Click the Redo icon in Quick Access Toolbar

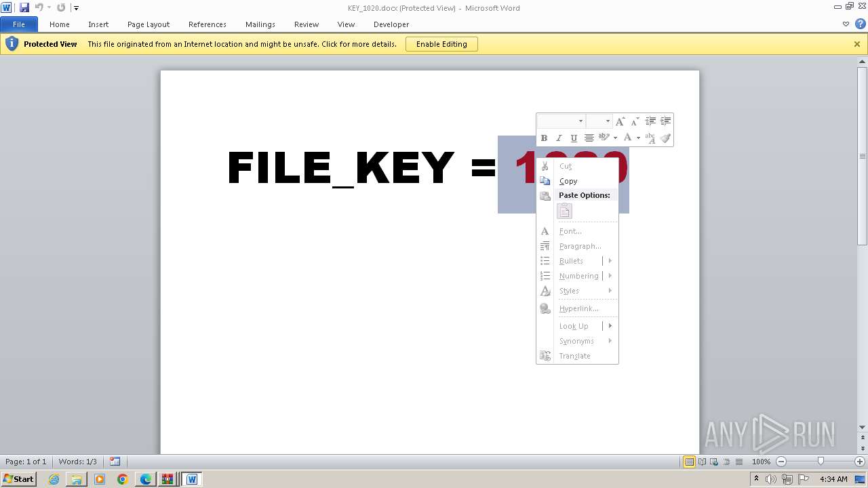[x=61, y=7]
